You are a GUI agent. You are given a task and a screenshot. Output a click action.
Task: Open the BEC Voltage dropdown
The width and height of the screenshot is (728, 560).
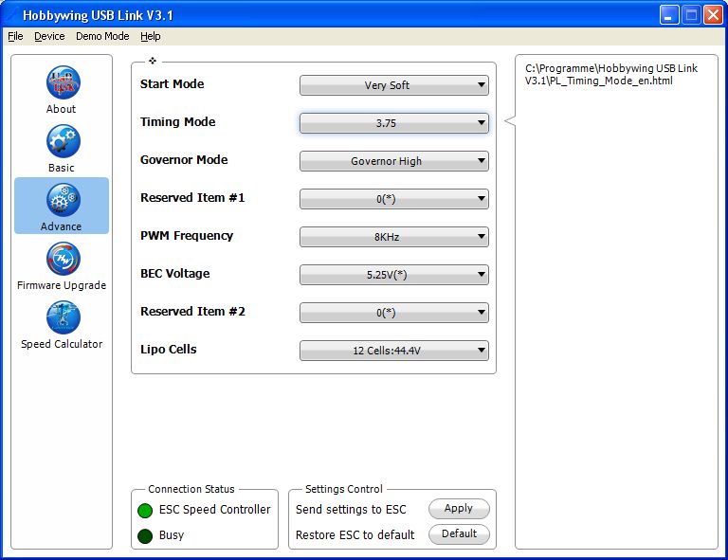[393, 275]
